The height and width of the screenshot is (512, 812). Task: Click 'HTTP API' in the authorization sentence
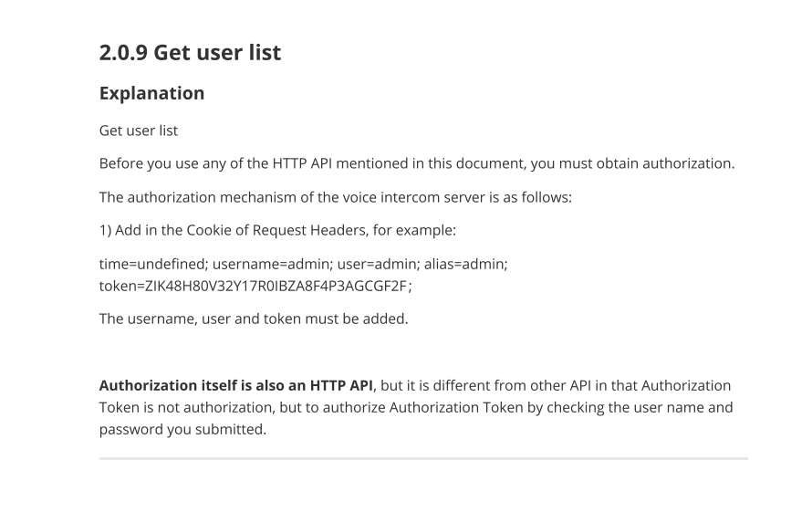[x=301, y=163]
